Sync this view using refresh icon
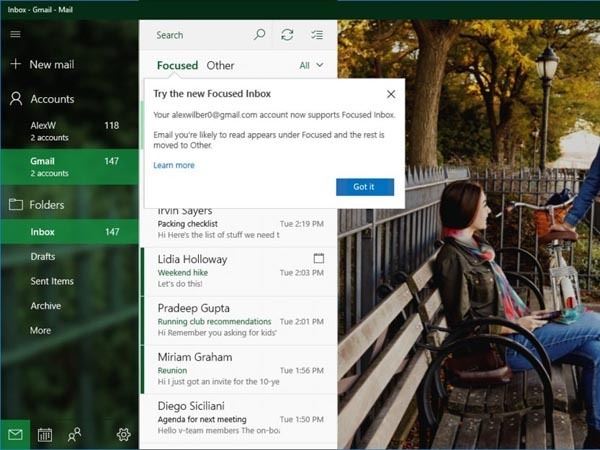The height and width of the screenshot is (450, 600). (x=287, y=35)
